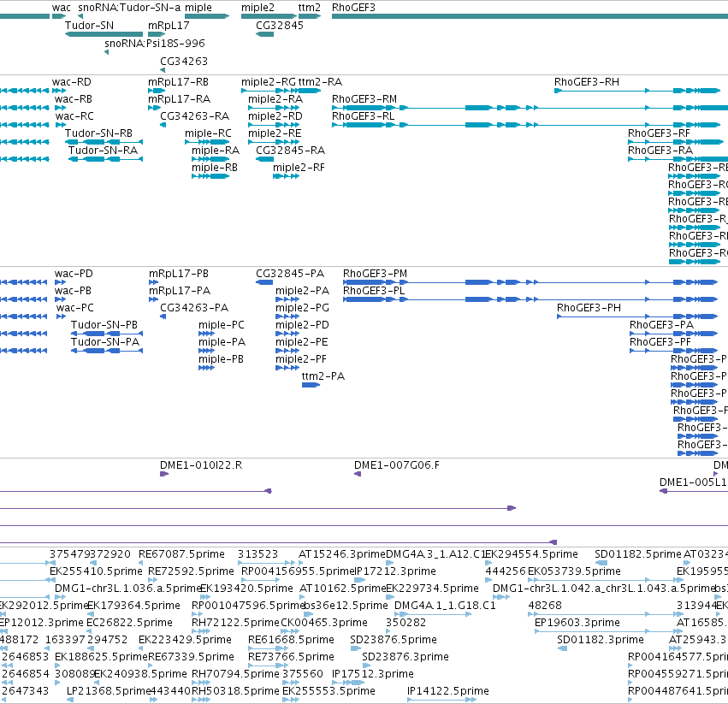Click the miple-PC protein label
Image resolution: width=728 pixels, height=704 pixels.
pos(222,325)
